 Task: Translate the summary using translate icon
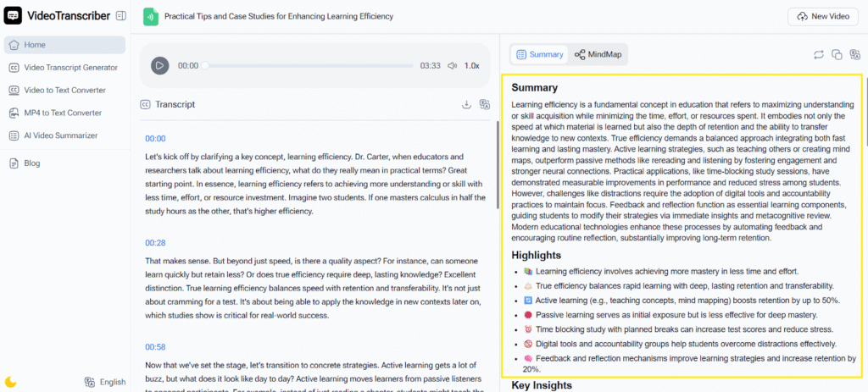tap(854, 54)
